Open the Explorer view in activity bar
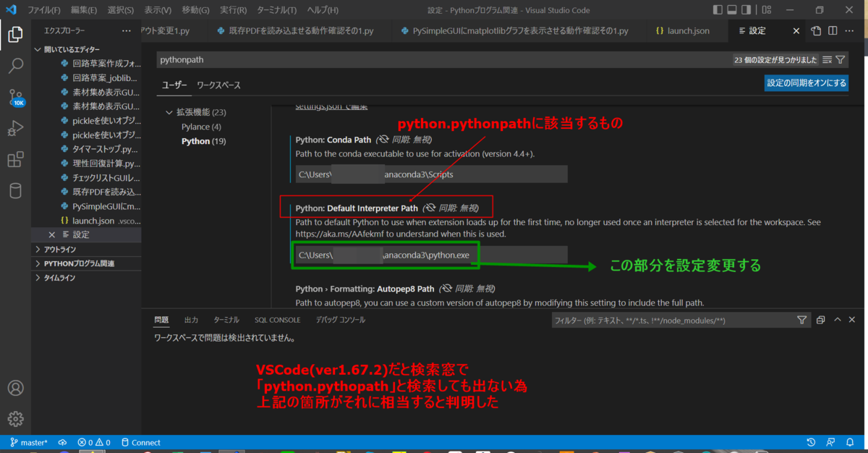This screenshot has height=453, width=868. pyautogui.click(x=15, y=33)
